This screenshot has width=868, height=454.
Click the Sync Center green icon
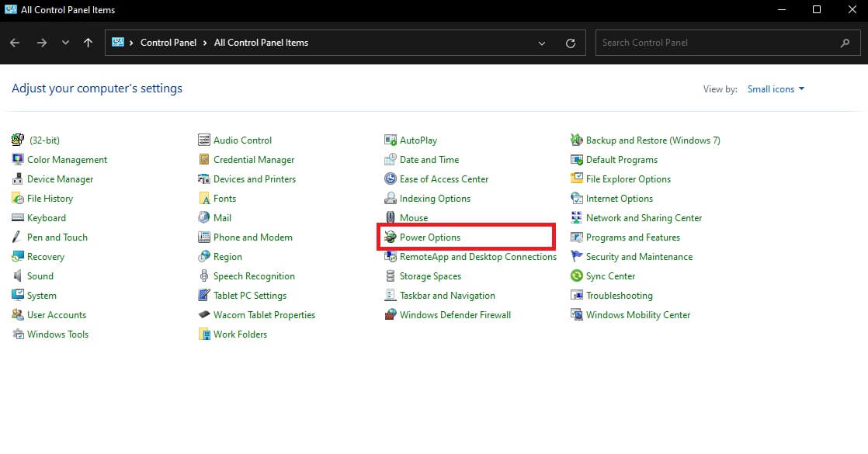coord(577,276)
